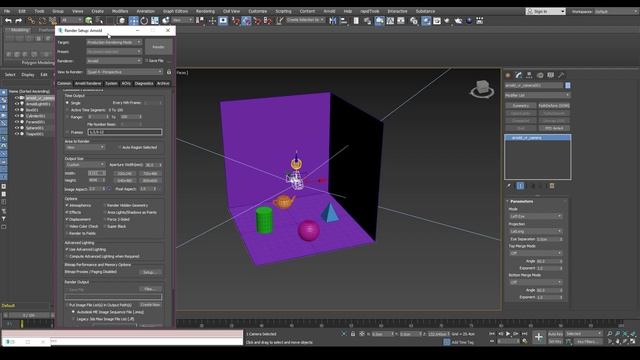
Task: Click the bitmap proxies Setup button
Action: pos(150,272)
